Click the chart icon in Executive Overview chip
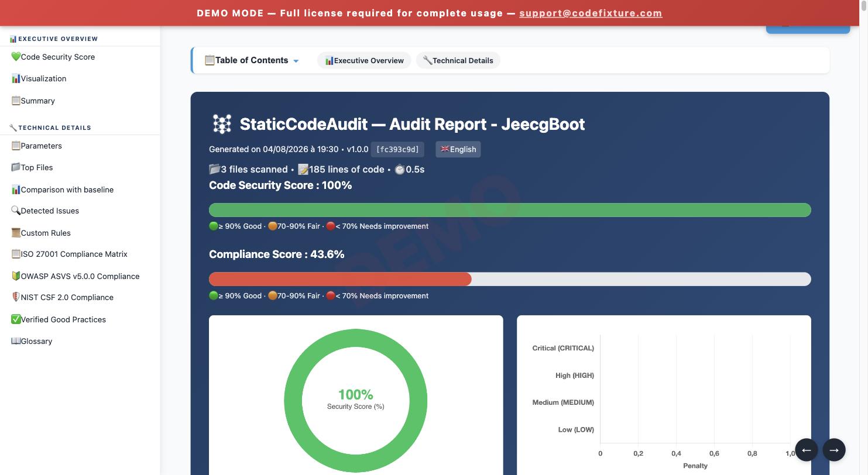 click(x=329, y=60)
